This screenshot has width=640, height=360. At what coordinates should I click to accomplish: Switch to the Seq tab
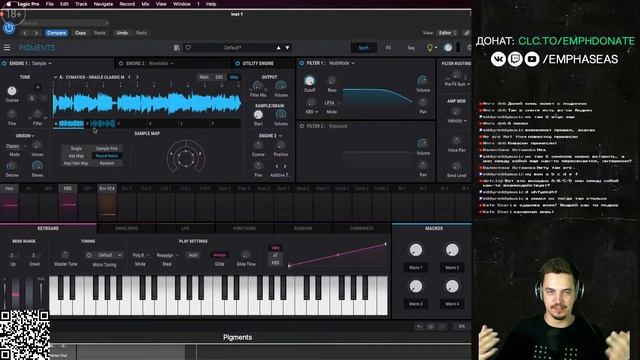[411, 48]
